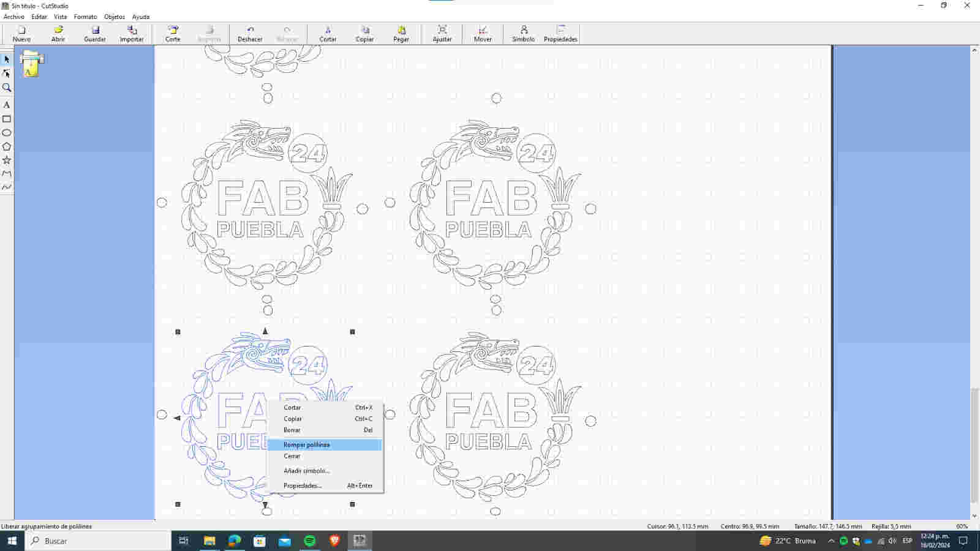Open the Windows Start menu
Image resolution: width=980 pixels, height=551 pixels.
pos(12,541)
